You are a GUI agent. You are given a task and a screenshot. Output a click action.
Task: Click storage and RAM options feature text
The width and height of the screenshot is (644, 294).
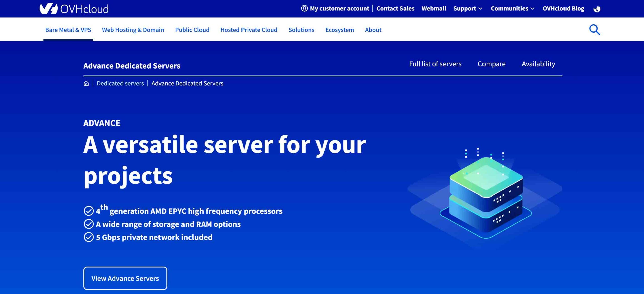click(x=168, y=224)
